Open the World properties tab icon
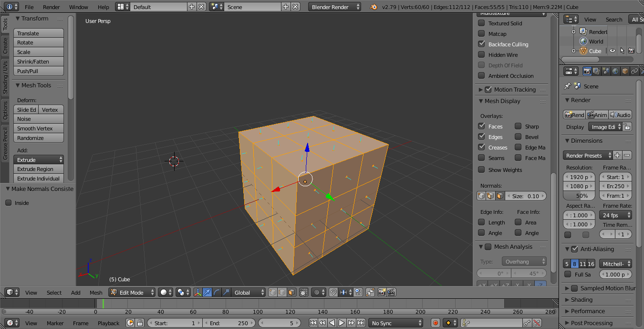This screenshot has height=329, width=644. 615,71
